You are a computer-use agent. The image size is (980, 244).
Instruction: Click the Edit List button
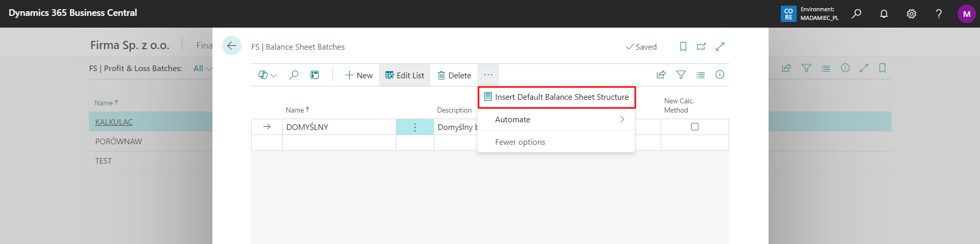pyautogui.click(x=404, y=75)
